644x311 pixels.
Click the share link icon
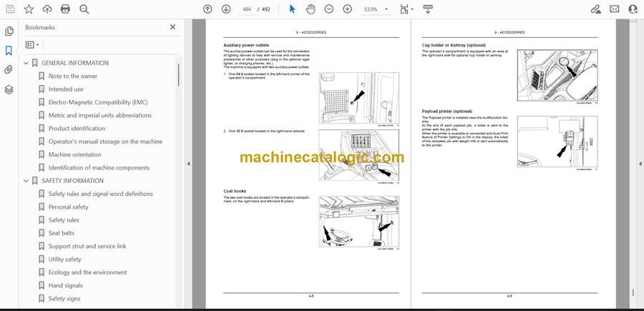(x=595, y=9)
